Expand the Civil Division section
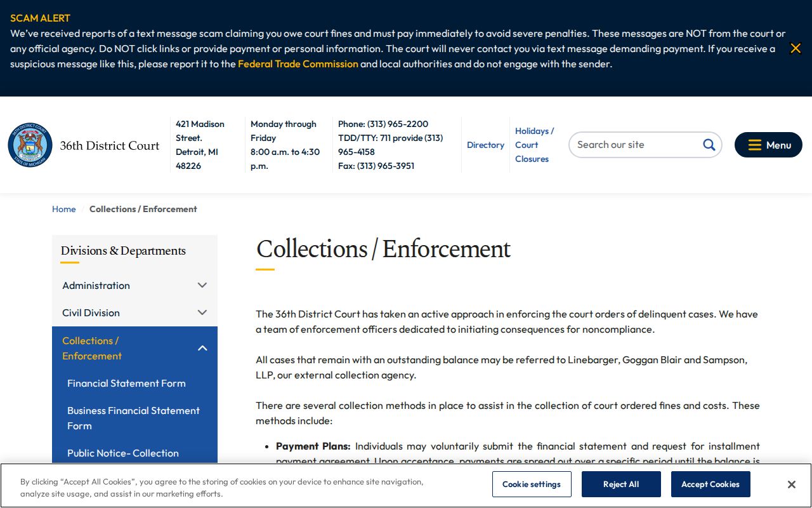Screen dimensions: 812x508 [x=202, y=313]
